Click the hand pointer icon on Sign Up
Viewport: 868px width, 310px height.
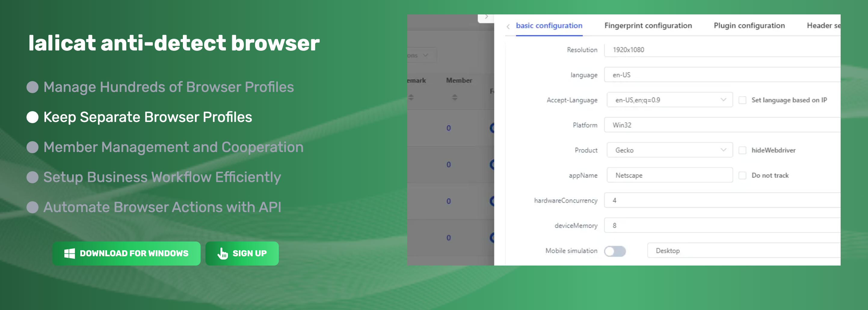click(x=222, y=254)
